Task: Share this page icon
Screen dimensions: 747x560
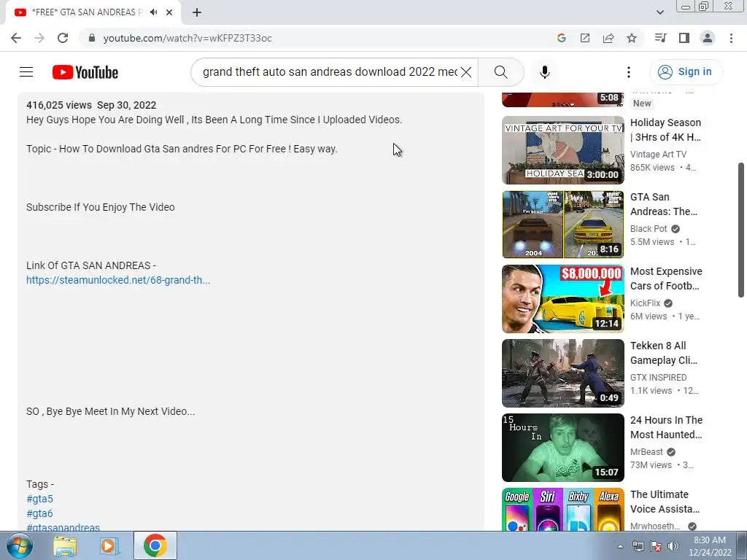Action: [x=608, y=38]
